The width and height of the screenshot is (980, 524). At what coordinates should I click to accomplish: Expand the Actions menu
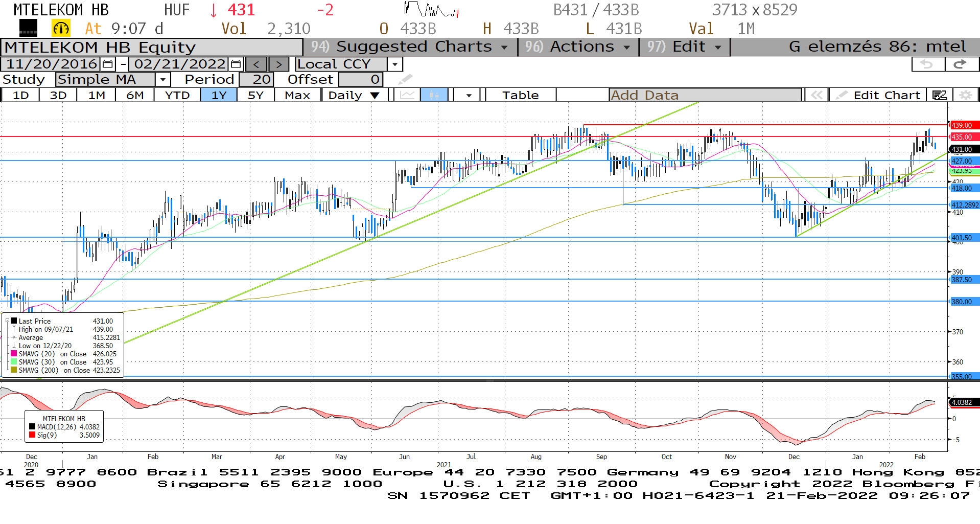pos(578,47)
